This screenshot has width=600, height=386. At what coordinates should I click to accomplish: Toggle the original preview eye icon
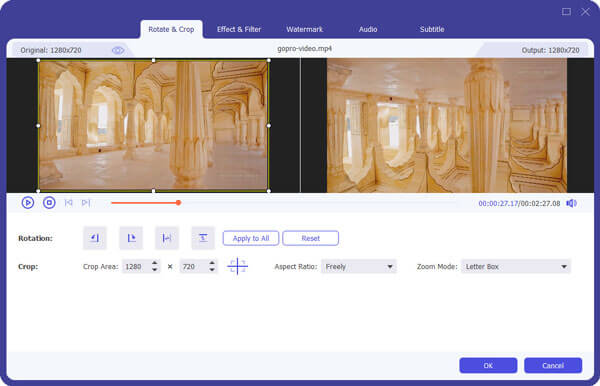click(118, 50)
